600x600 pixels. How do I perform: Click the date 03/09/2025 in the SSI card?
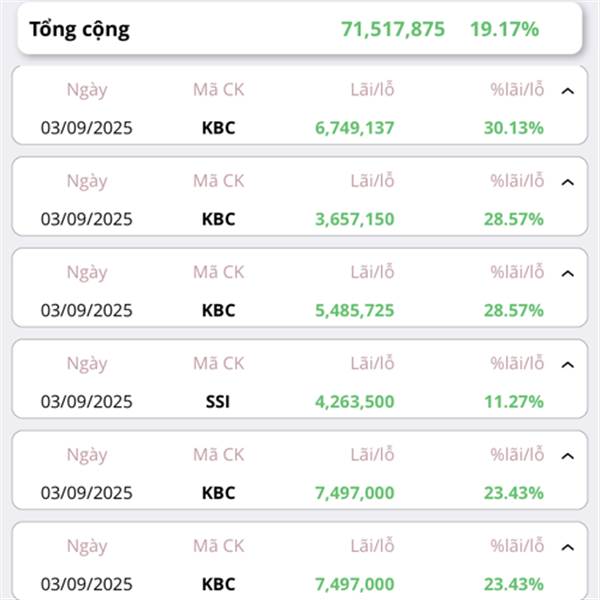(86, 402)
